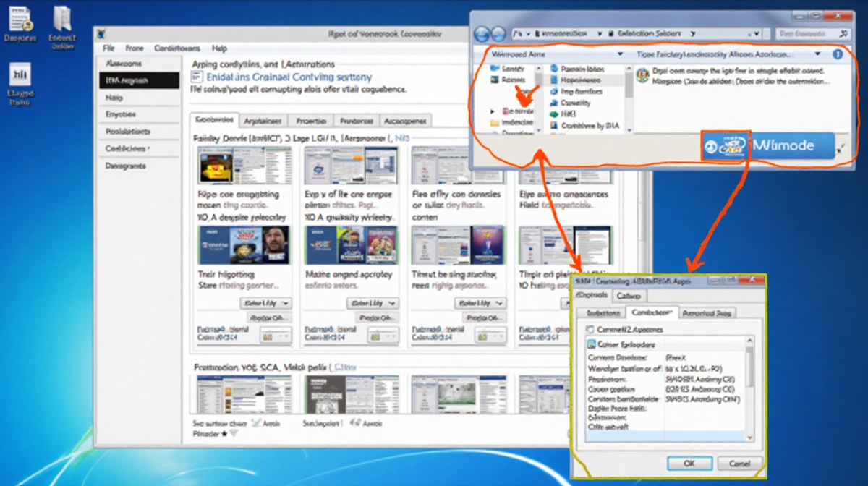The height and width of the screenshot is (486, 868).
Task: Click the large blue Wlimode button
Action: pyautogui.click(x=767, y=145)
